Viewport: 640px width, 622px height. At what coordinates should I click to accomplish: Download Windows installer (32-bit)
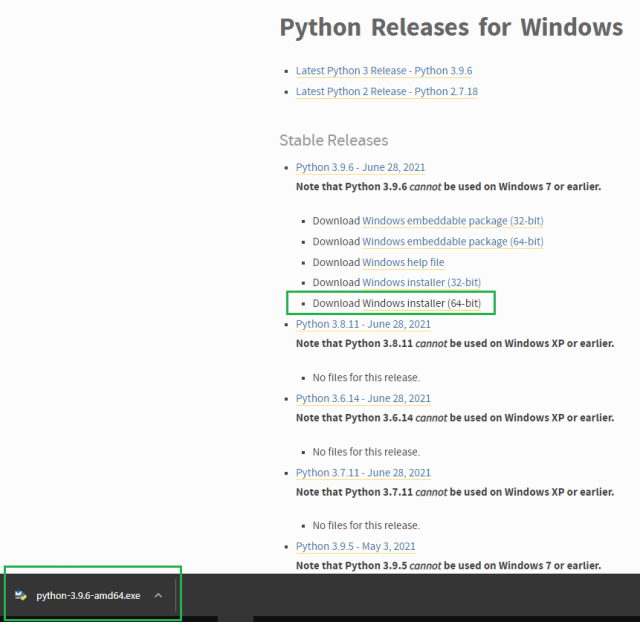click(421, 283)
